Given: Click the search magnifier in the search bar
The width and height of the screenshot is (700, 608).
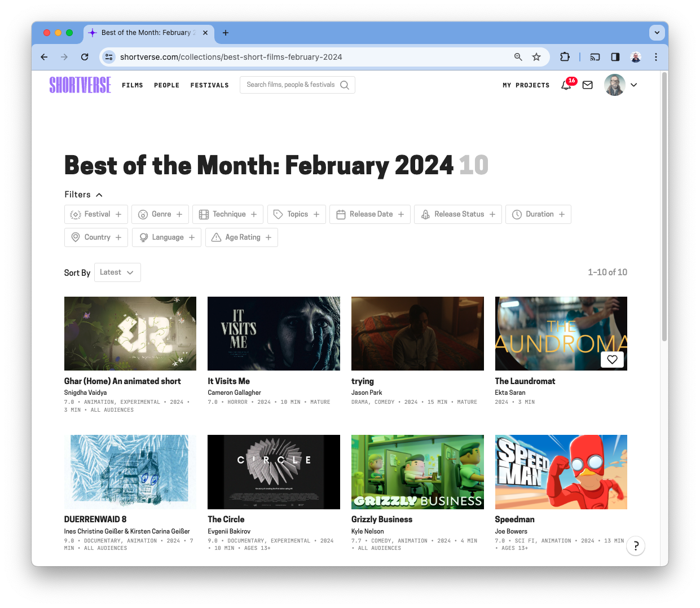Looking at the screenshot, I should (345, 85).
